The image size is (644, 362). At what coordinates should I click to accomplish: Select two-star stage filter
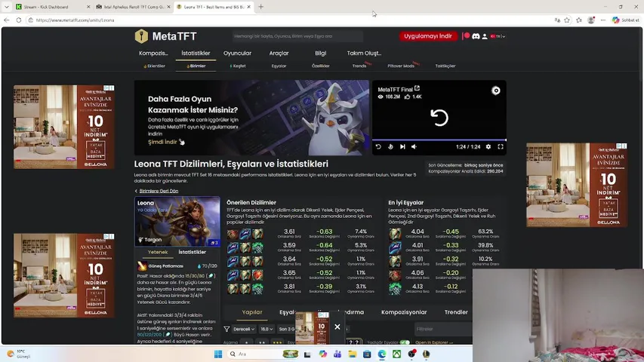coord(262,342)
